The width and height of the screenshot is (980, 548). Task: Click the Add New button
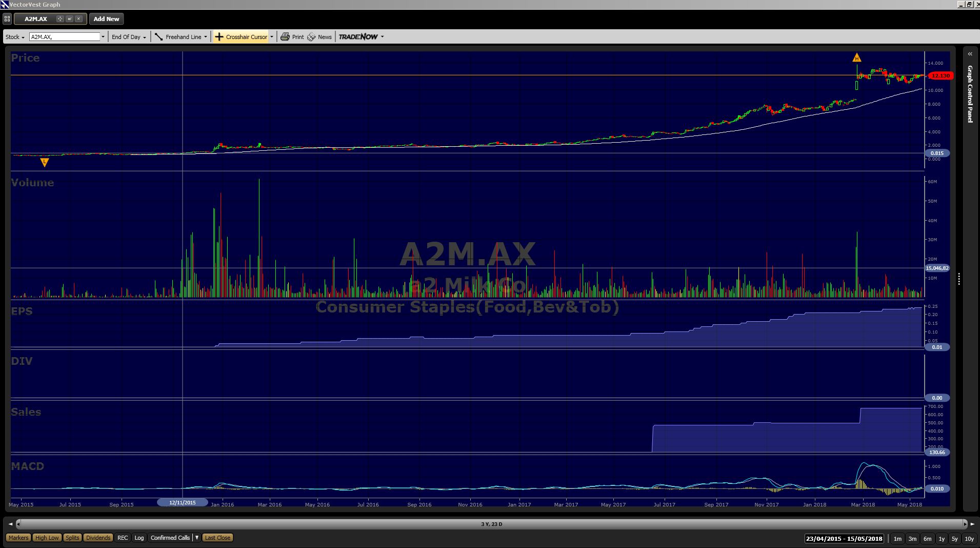pyautogui.click(x=106, y=19)
